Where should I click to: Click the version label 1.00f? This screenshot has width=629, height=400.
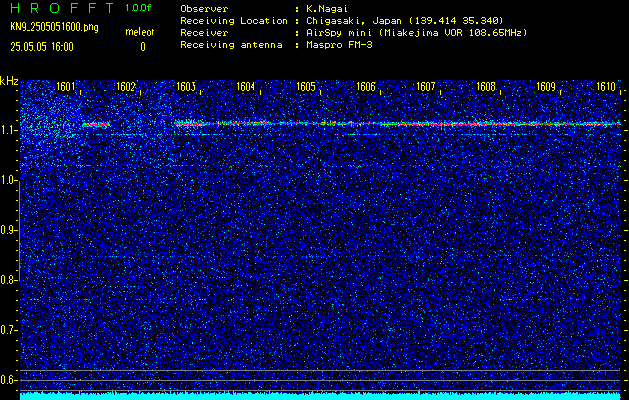coord(138,8)
